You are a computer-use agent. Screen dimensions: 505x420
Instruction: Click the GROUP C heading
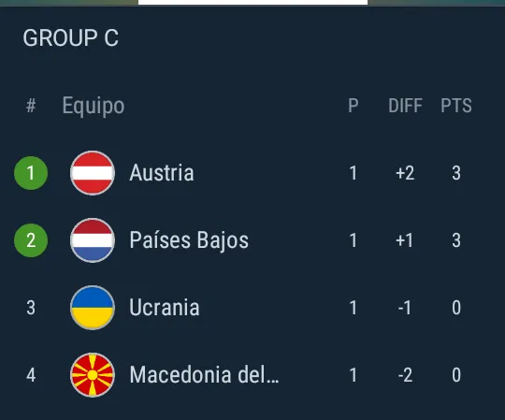pos(70,37)
